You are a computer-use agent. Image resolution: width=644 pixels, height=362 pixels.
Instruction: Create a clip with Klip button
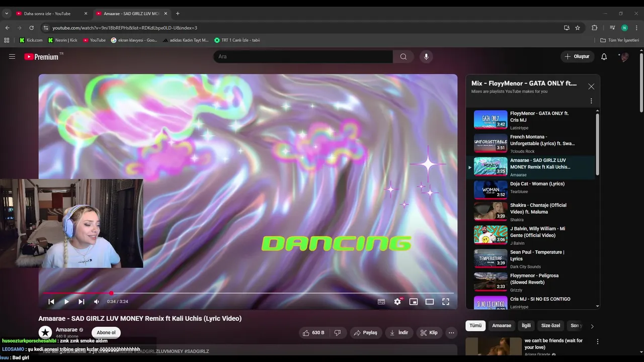(x=429, y=333)
